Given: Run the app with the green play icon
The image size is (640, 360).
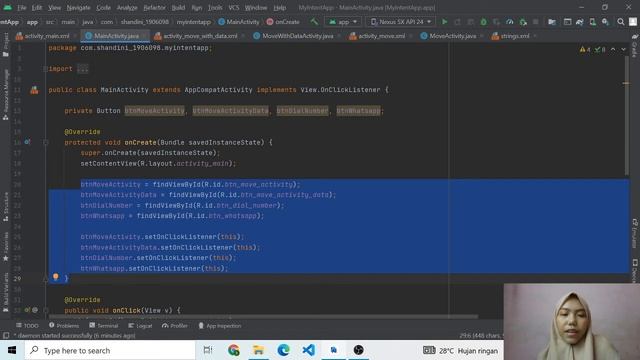Looking at the screenshot, I should [x=444, y=22].
